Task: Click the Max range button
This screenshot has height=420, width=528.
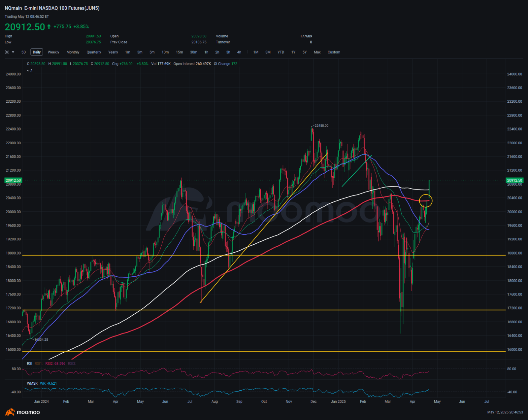Action: point(317,52)
